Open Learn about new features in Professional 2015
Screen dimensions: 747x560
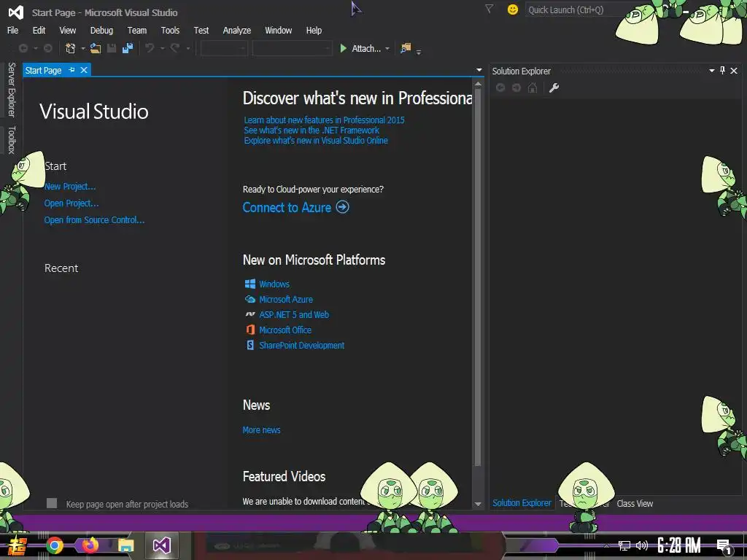(x=325, y=120)
